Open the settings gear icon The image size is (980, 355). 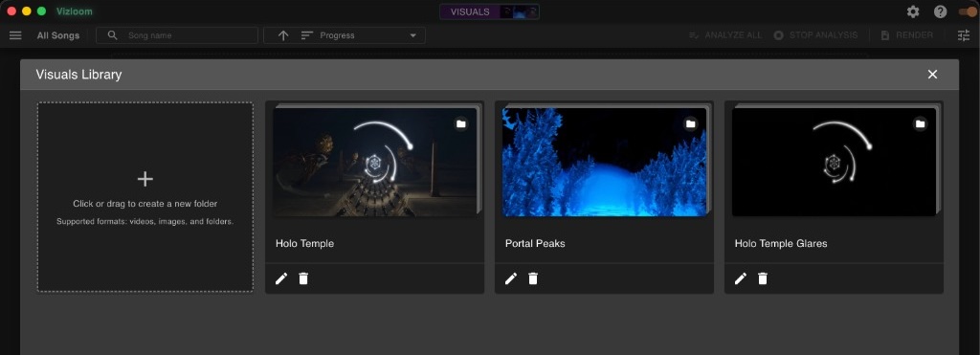point(913,11)
